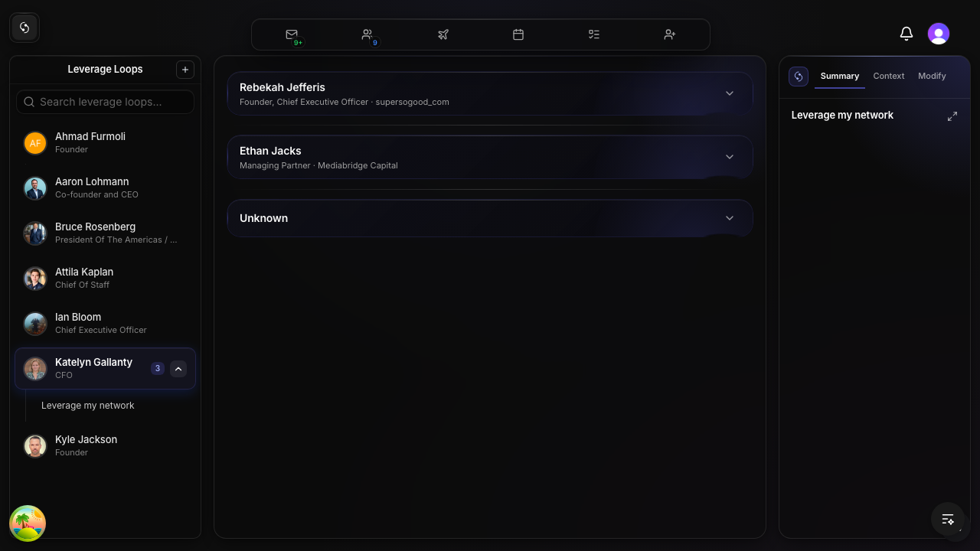Open the tasks checklist icon
The image size is (980, 551).
point(594,34)
